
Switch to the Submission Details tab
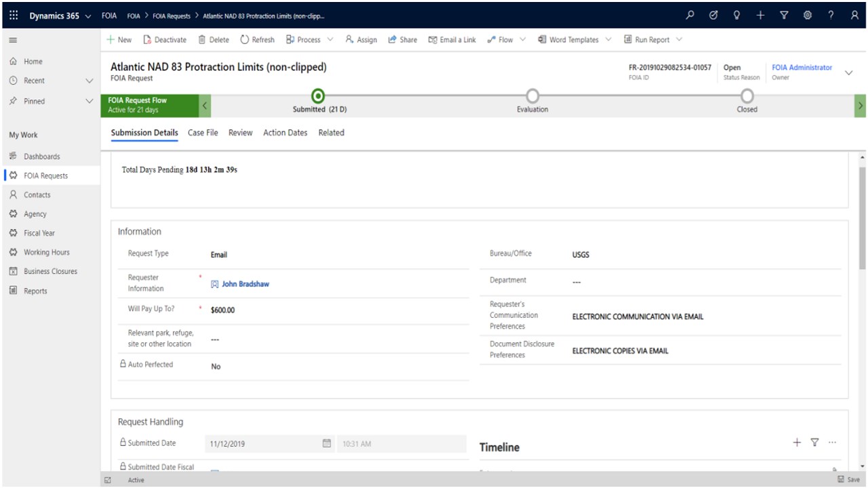(144, 133)
